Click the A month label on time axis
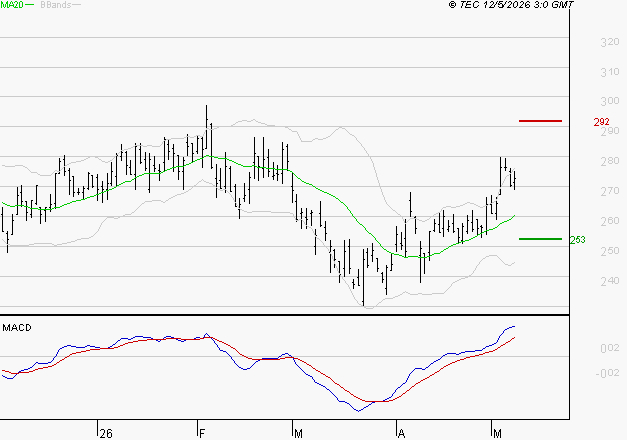Image resolution: width=627 pixels, height=440 pixels. coord(401,434)
